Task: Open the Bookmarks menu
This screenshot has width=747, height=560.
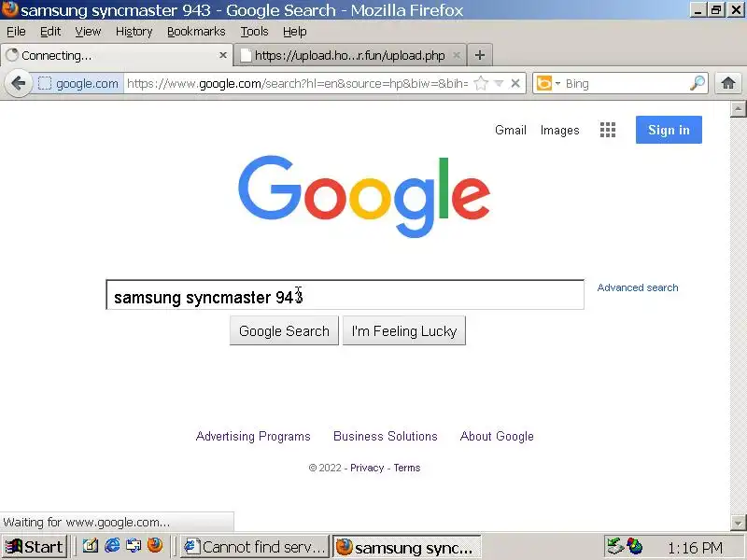Action: click(x=196, y=32)
